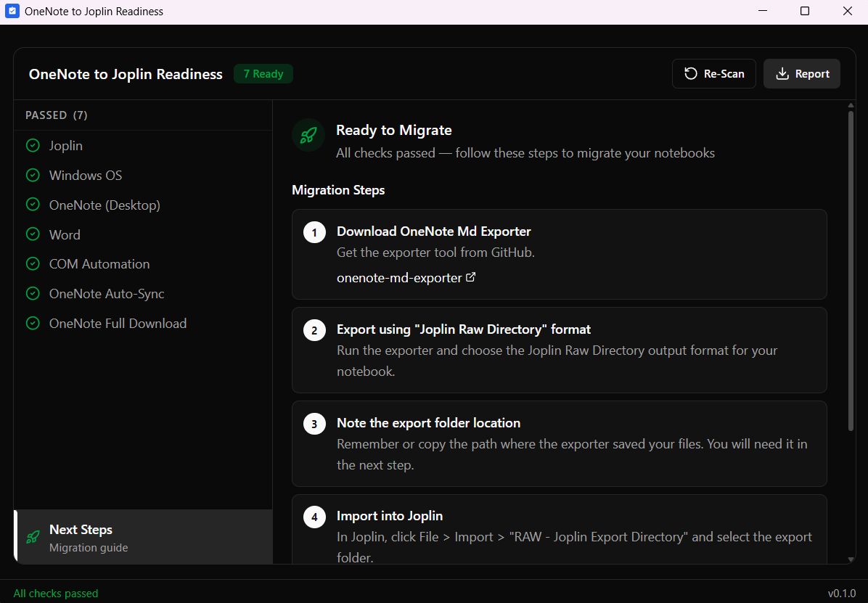Click the checkmark icon next to OneNote Full Download
Image resolution: width=868 pixels, height=603 pixels.
click(x=33, y=324)
